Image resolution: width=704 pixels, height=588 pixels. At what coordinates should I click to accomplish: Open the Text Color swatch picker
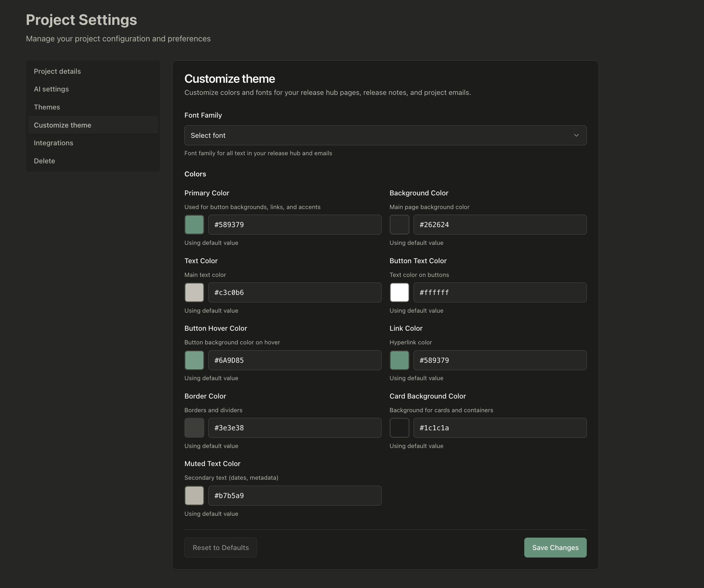[x=194, y=292]
